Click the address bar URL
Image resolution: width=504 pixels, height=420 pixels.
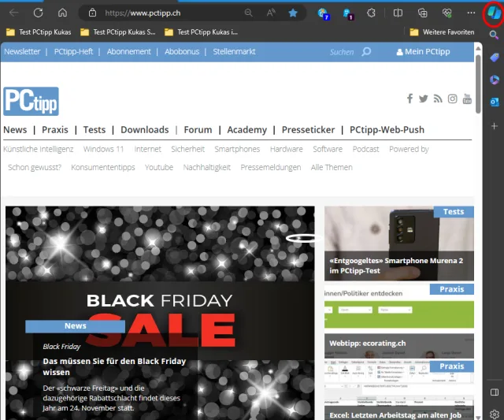coord(143,13)
